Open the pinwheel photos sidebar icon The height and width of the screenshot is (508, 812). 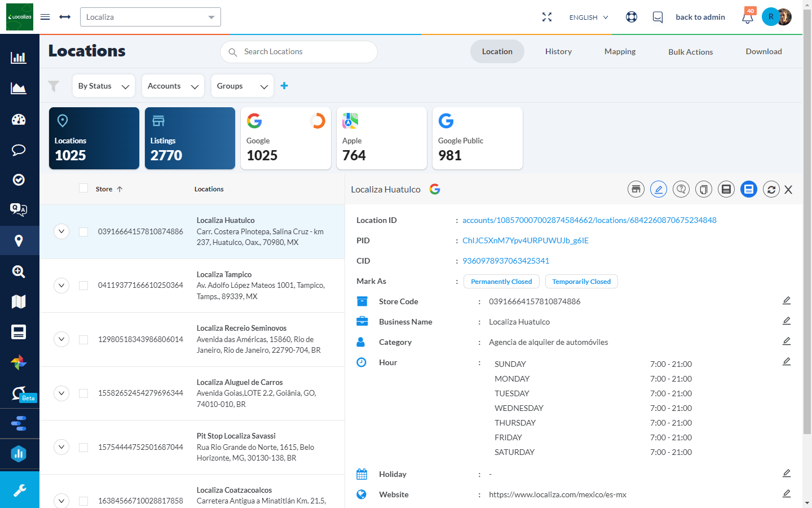tap(19, 362)
